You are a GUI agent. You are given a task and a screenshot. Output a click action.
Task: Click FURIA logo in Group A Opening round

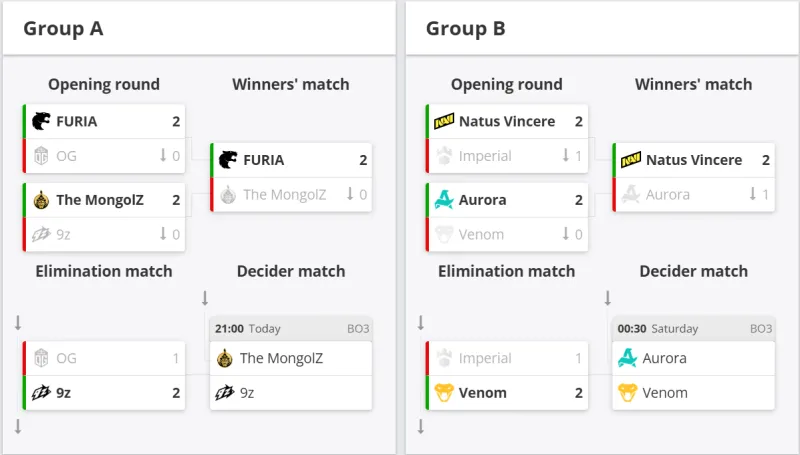[41, 122]
